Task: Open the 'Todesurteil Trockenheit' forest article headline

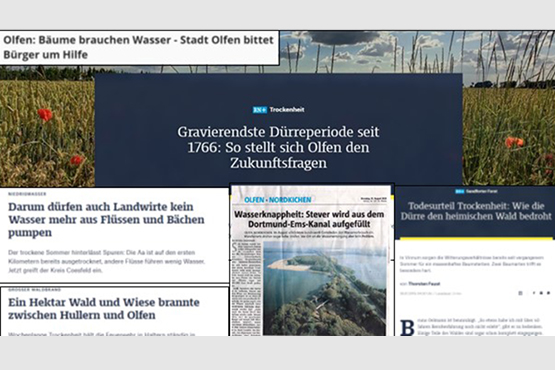Action: [476, 211]
